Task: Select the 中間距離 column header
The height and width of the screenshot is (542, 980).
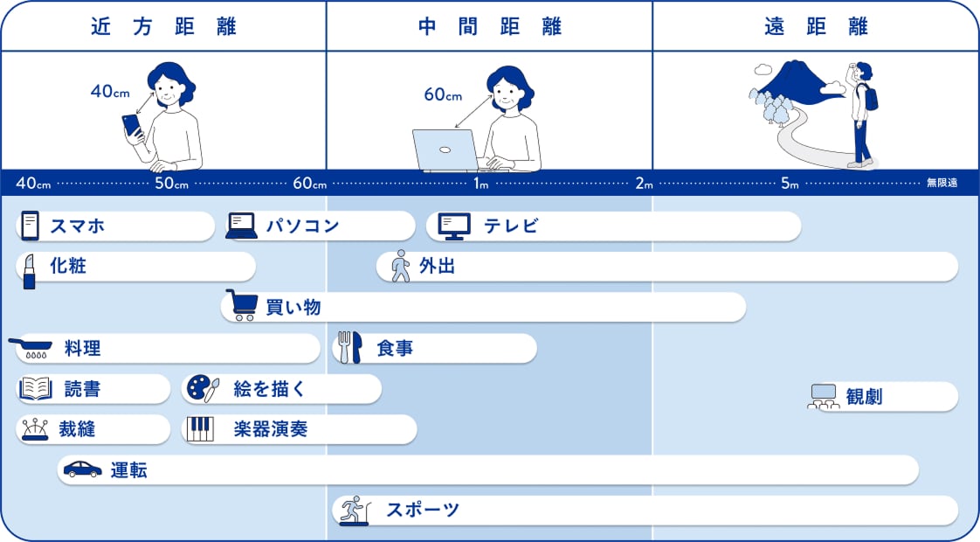Action: tap(489, 27)
